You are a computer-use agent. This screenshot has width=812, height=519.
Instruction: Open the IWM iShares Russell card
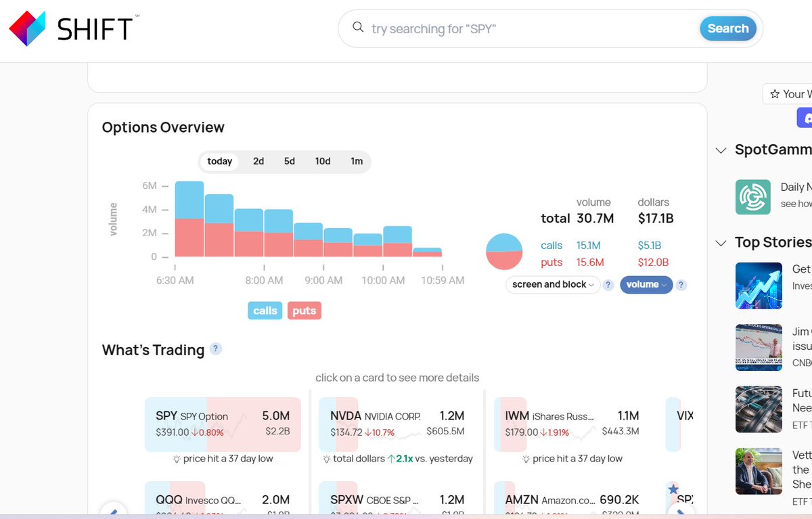coord(572,424)
